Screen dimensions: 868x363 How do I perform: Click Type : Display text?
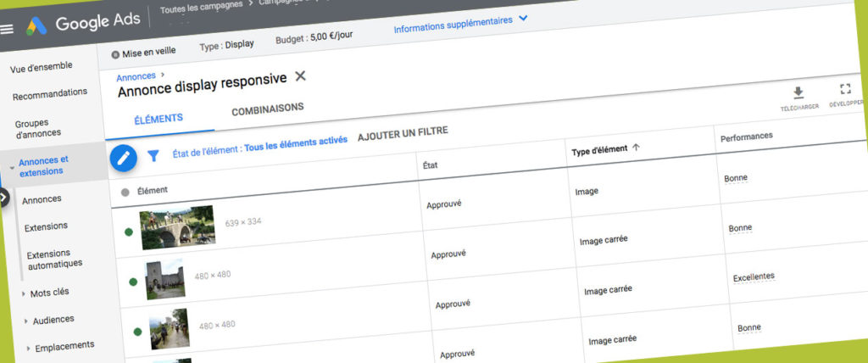[226, 46]
